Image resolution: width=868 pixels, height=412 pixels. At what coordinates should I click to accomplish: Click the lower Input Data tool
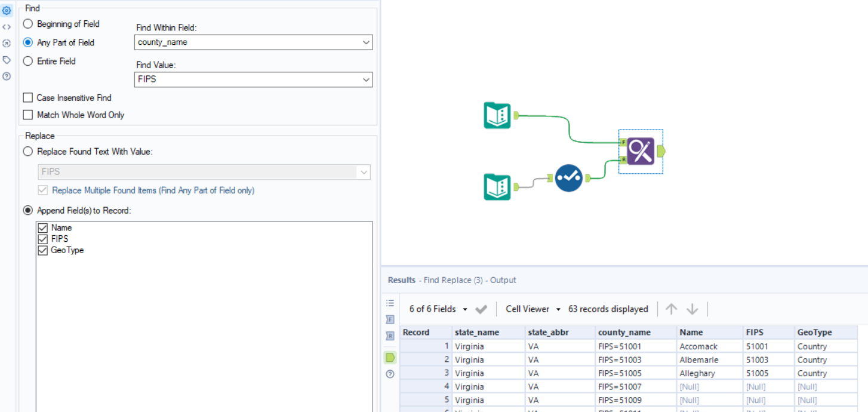point(497,186)
